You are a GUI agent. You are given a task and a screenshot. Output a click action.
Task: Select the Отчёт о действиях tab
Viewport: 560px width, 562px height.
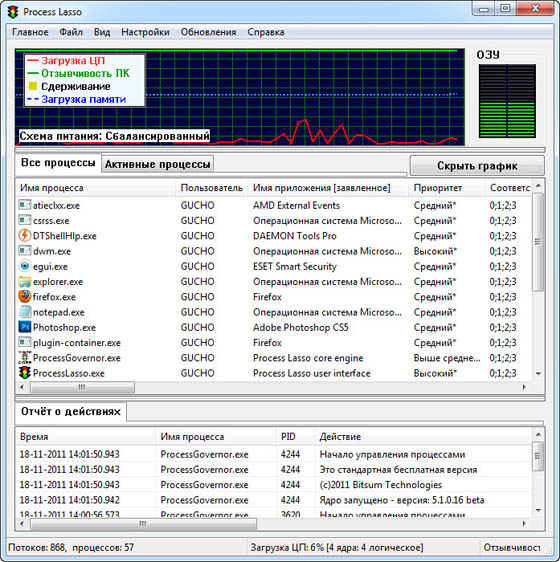tap(71, 412)
